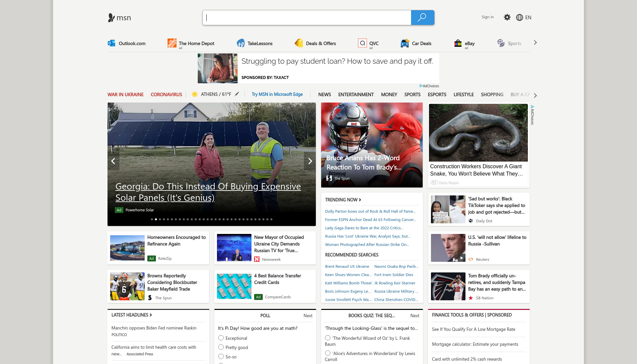Screen dimensions: 637x364
Task: Open Brent Renaud US Ukraine search
Action: pyautogui.click(x=347, y=266)
